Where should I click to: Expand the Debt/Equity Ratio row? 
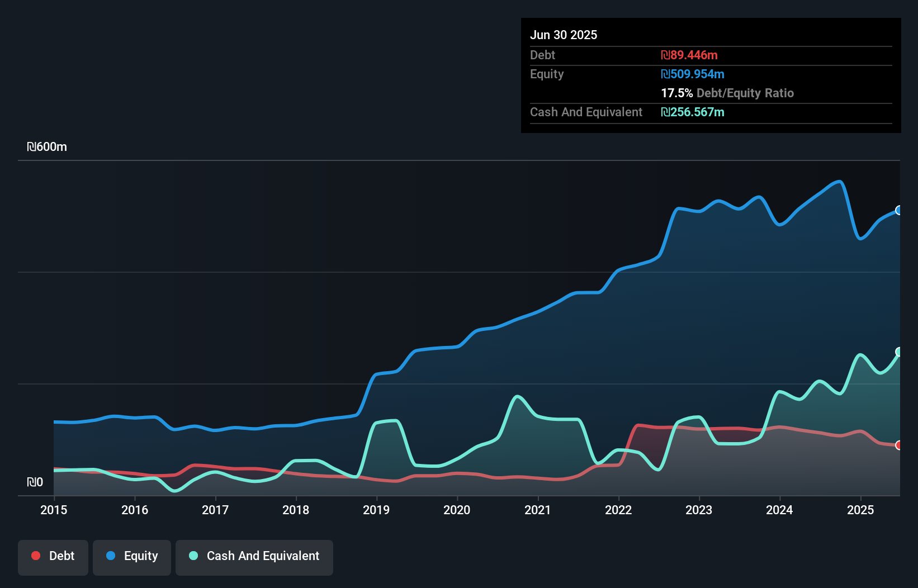pyautogui.click(x=727, y=93)
